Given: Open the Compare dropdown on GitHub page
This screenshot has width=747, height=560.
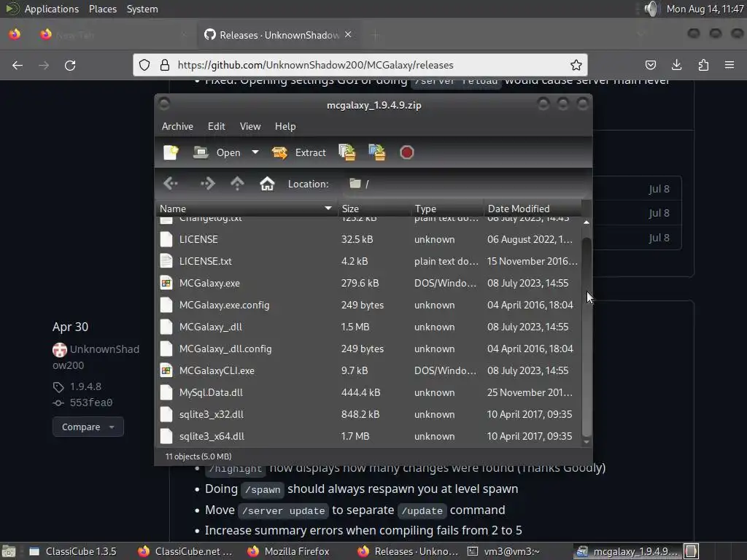Looking at the screenshot, I should point(88,427).
